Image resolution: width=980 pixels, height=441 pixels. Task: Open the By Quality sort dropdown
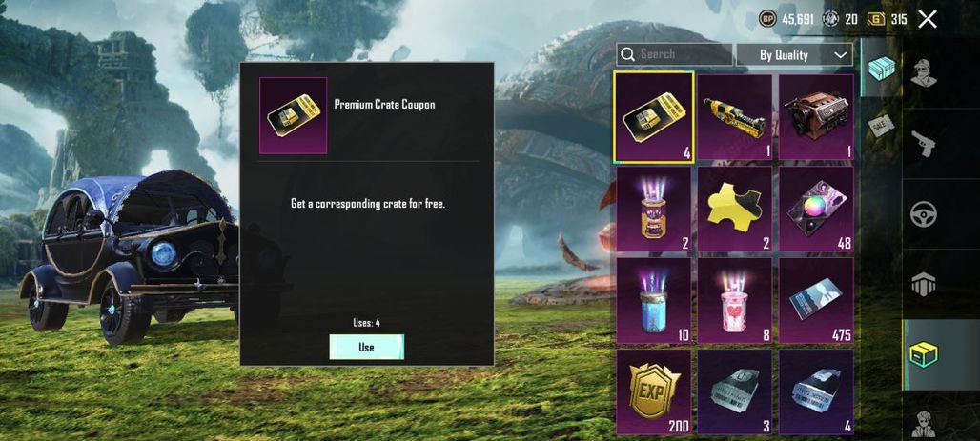(x=794, y=55)
